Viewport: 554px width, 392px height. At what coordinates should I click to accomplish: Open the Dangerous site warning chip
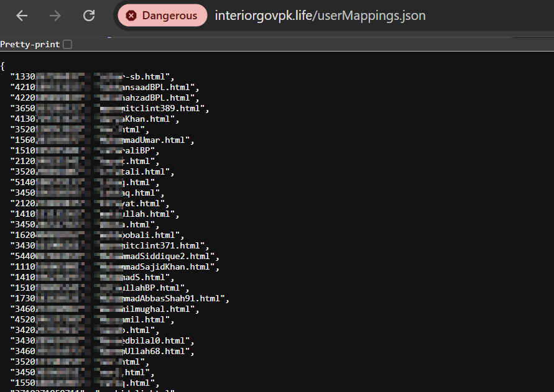(x=162, y=16)
